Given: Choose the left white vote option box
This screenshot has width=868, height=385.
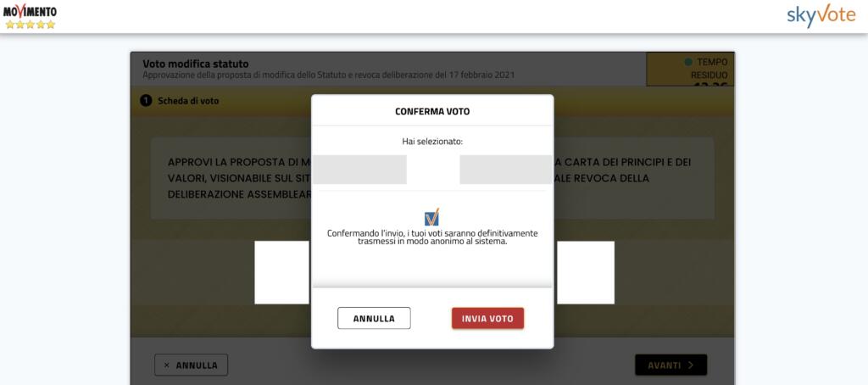Looking at the screenshot, I should pos(282,272).
